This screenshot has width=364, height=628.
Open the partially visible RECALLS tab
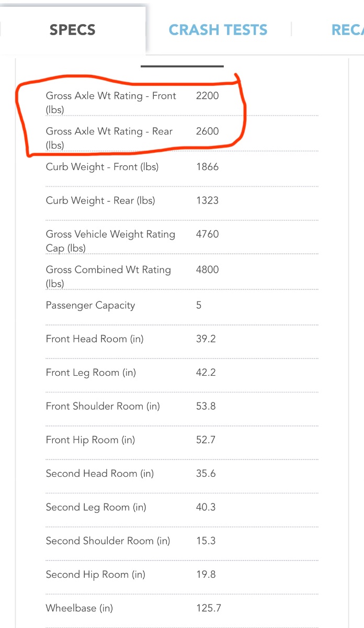(347, 30)
